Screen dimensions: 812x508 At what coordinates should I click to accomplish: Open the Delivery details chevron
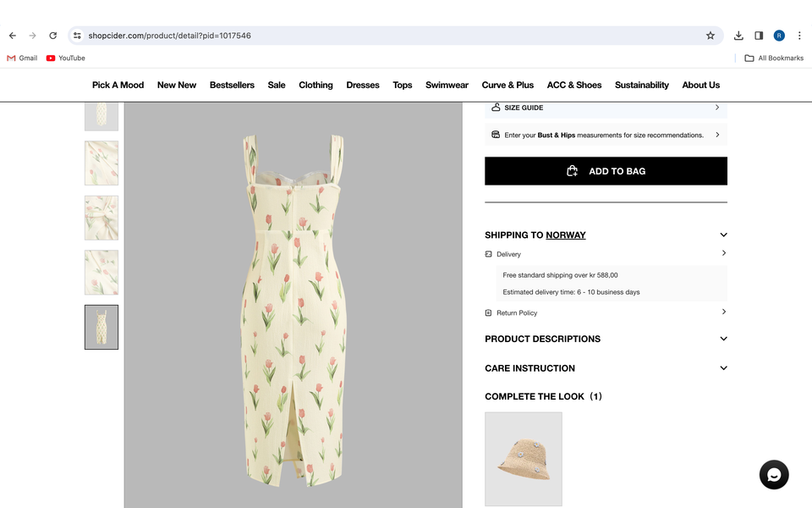pos(724,253)
